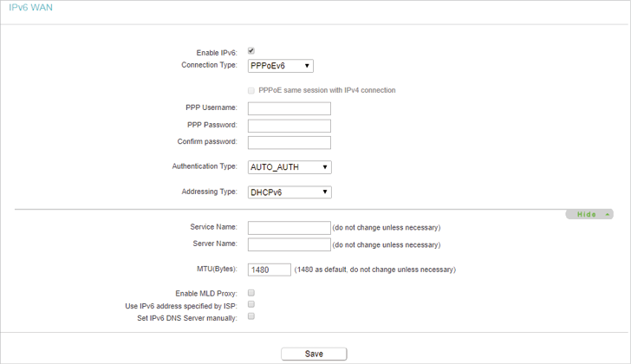
Task: Select the MTU(Bytes) field showing 1480
Action: (x=270, y=270)
